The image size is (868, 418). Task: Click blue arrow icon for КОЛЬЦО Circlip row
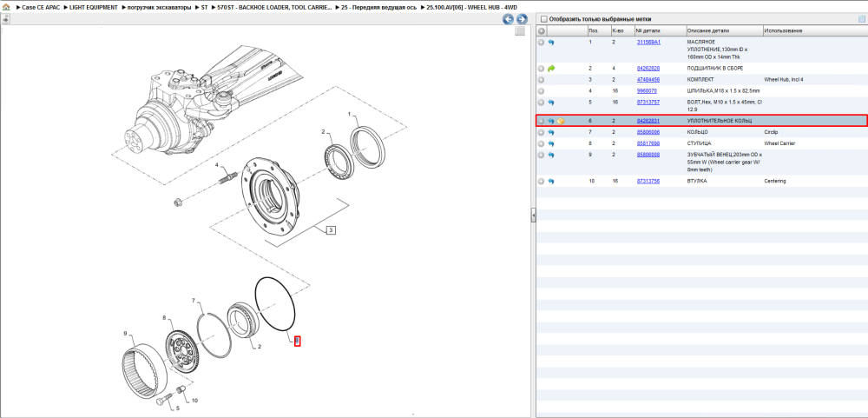point(551,132)
